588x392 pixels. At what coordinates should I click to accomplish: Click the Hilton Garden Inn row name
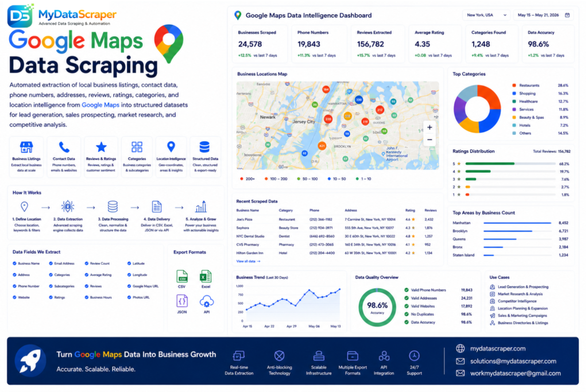[250, 253]
